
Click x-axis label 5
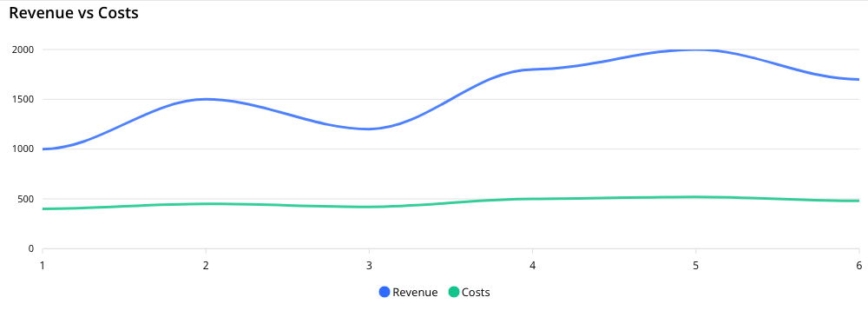point(696,266)
